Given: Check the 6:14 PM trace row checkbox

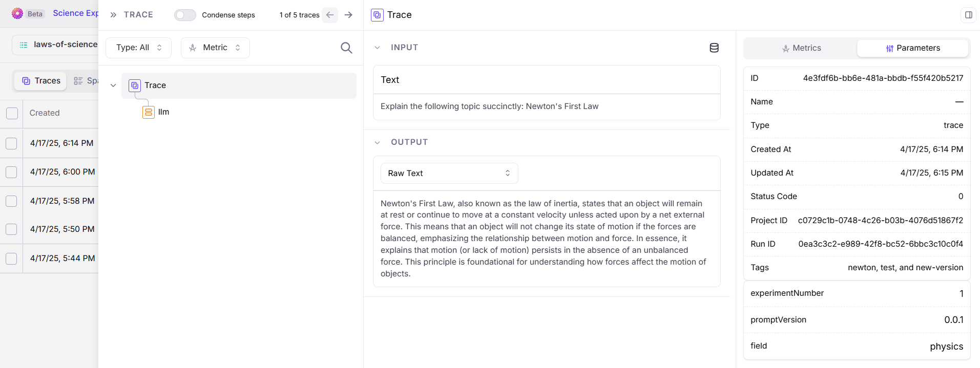Looking at the screenshot, I should tap(11, 143).
